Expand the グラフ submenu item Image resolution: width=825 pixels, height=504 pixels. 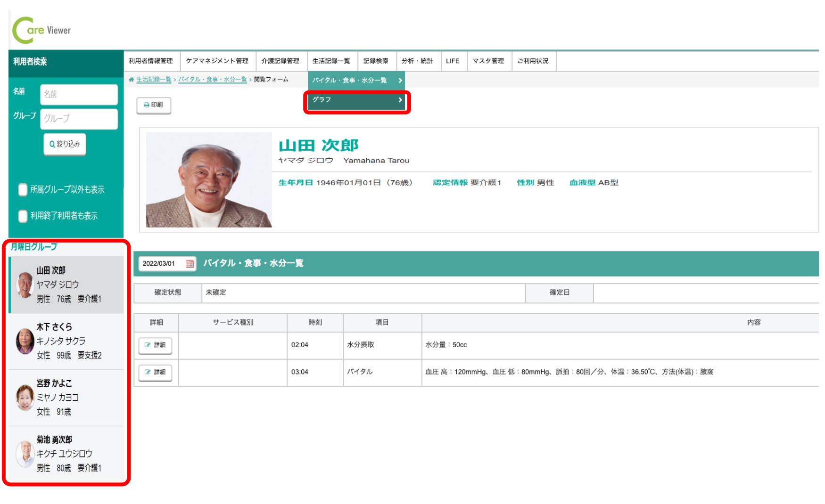point(356,100)
